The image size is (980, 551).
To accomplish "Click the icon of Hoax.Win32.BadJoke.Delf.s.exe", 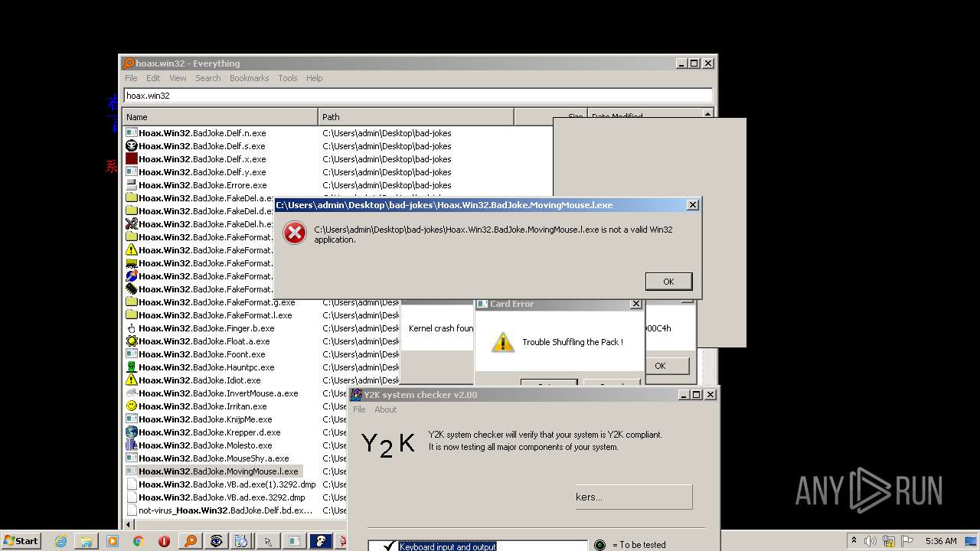I will click(x=131, y=146).
